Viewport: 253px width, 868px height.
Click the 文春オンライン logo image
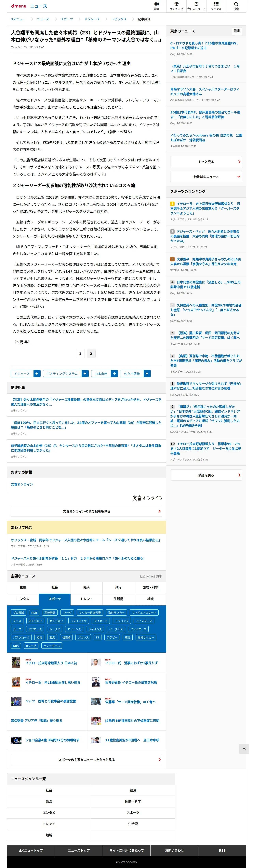pos(147,498)
